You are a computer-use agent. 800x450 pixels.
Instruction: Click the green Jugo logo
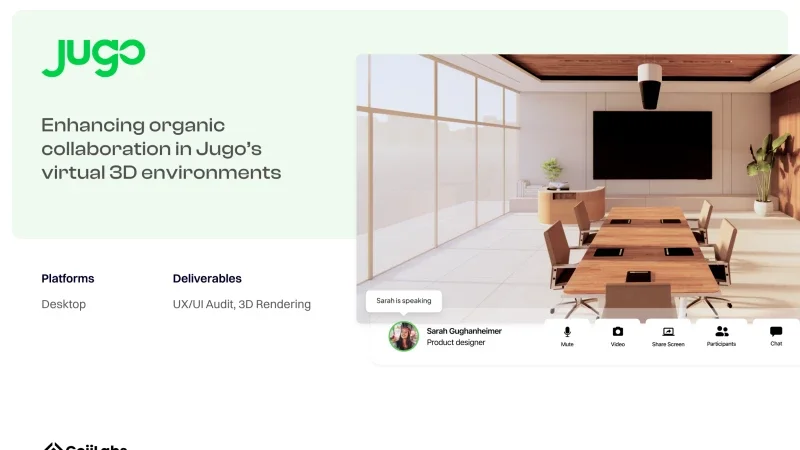(x=93, y=58)
